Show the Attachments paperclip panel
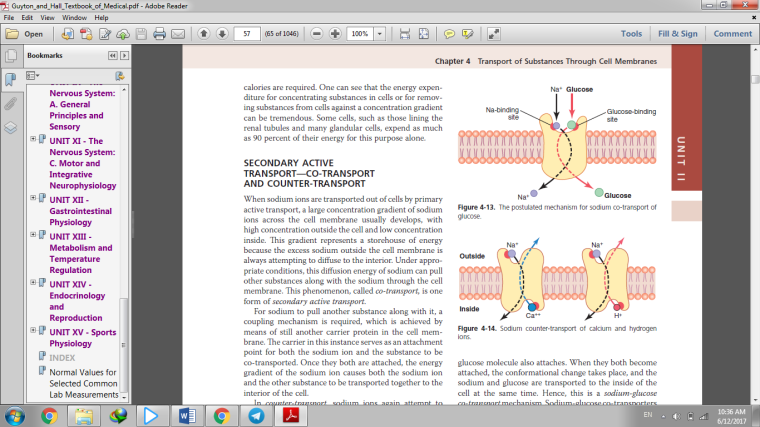 pyautogui.click(x=11, y=104)
